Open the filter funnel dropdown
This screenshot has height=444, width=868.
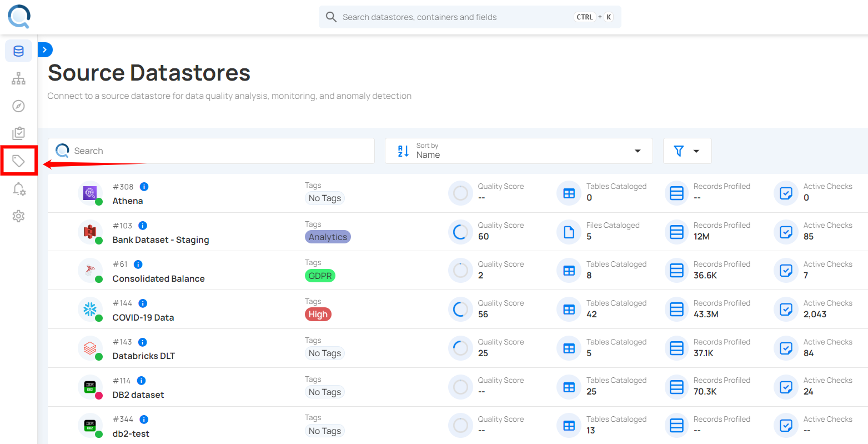click(687, 151)
